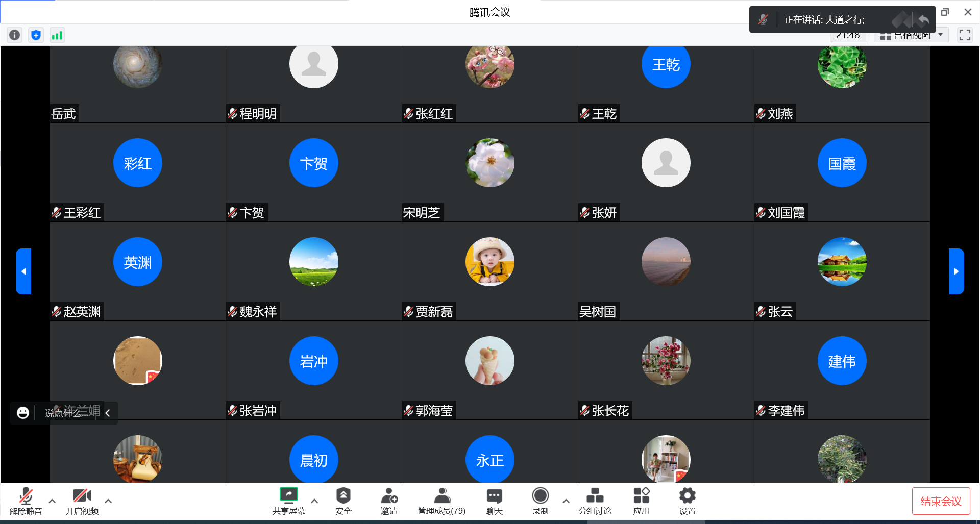This screenshot has width=980, height=524.
Task: Check the network signal strength icon
Action: coord(57,35)
